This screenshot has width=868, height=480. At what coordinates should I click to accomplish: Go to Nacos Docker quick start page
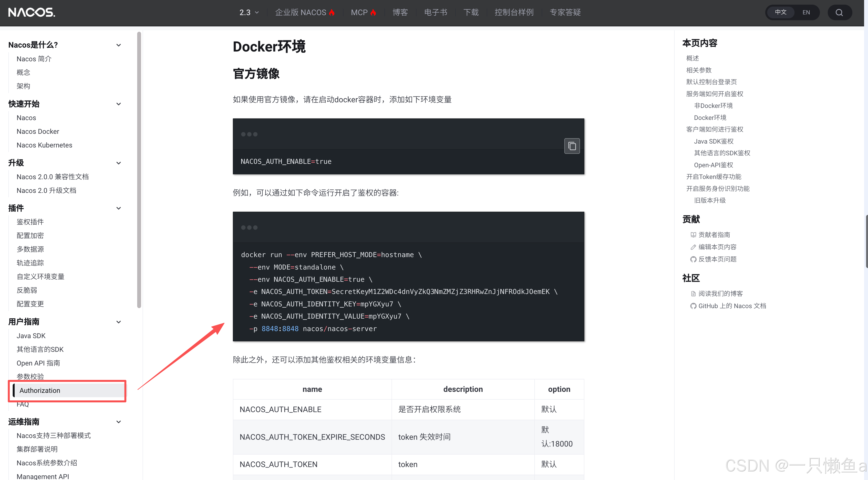click(x=38, y=131)
